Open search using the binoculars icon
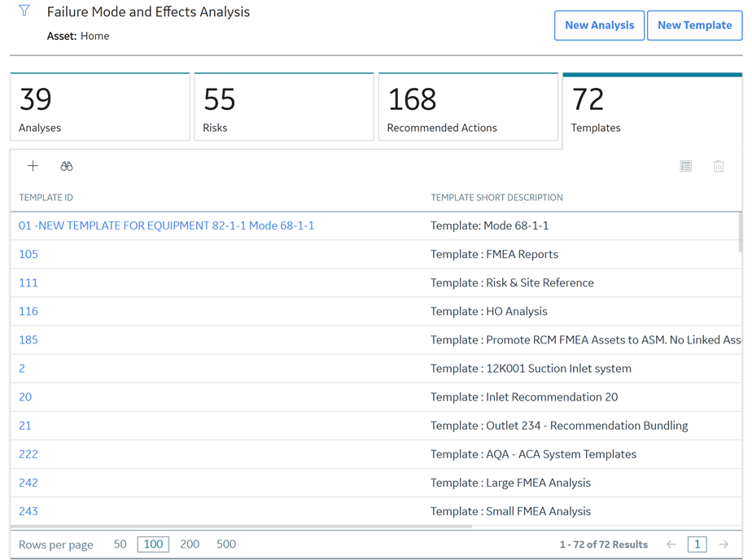This screenshot has width=752, height=560. 67,166
